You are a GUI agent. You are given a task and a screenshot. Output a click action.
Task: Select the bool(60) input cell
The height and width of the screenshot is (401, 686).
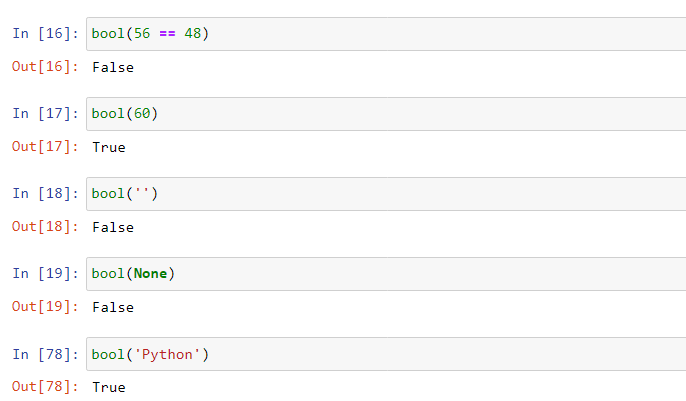386,114
